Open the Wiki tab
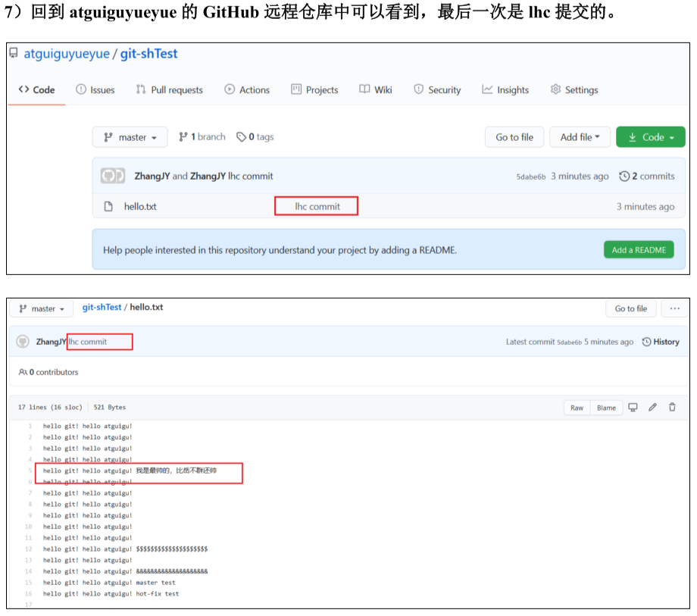This screenshot has width=697, height=616. tap(376, 89)
